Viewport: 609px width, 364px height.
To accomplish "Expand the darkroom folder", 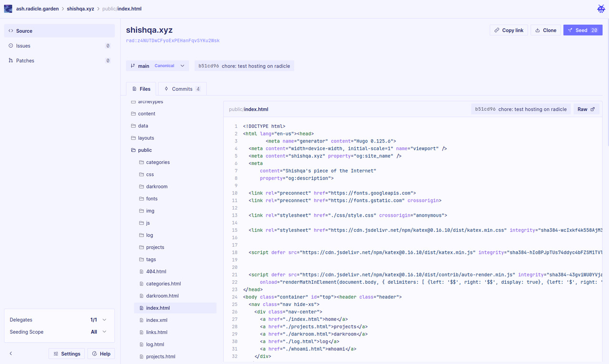I will point(157,187).
